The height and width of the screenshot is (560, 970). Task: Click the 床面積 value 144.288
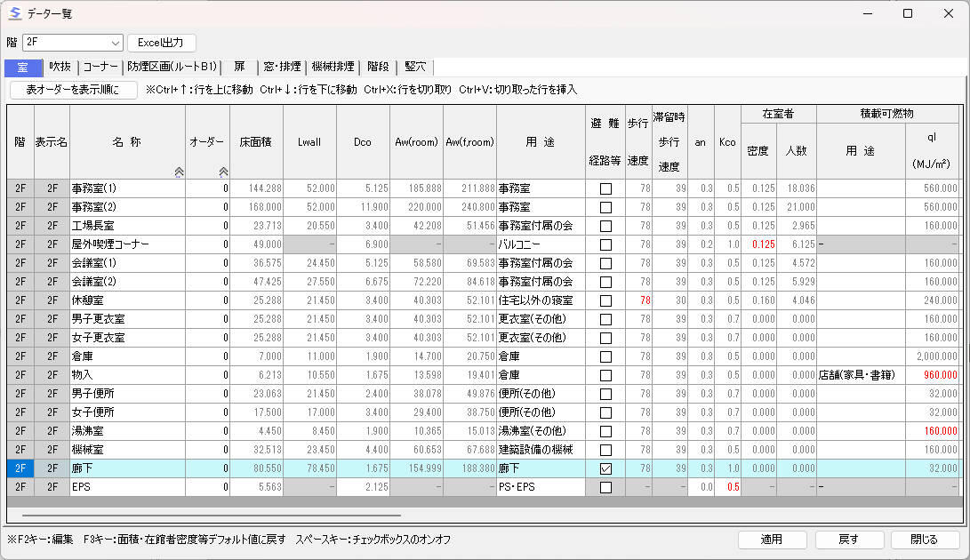[x=257, y=188]
